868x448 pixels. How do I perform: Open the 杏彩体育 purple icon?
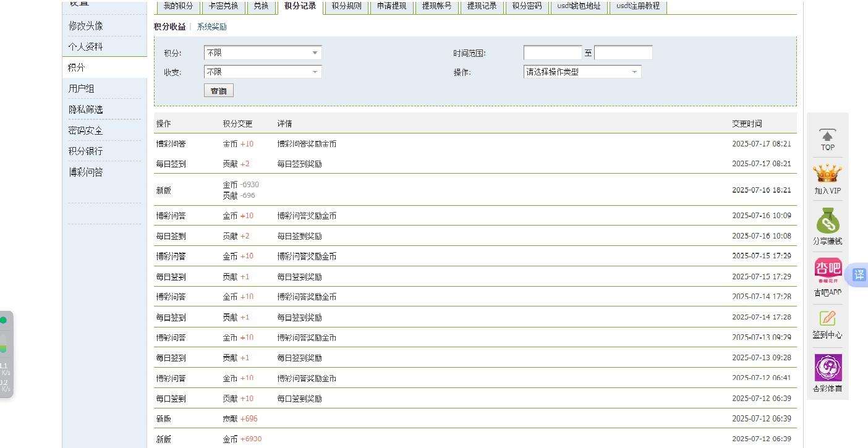828,368
